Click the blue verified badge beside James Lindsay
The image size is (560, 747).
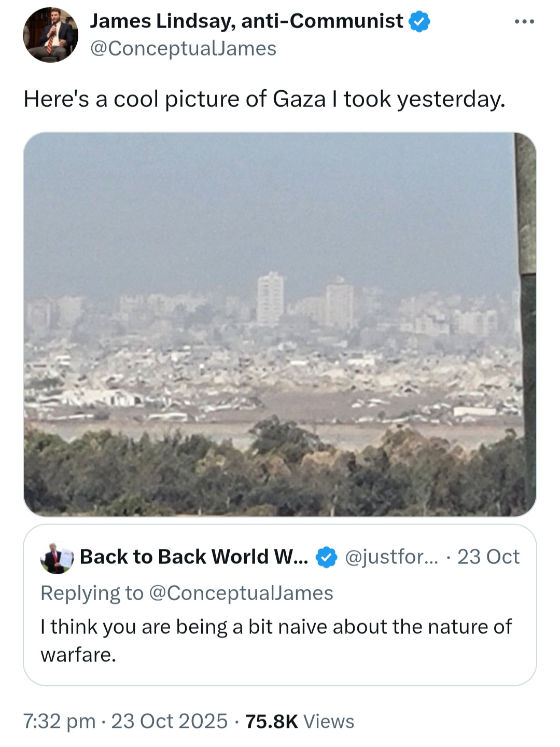point(419,22)
